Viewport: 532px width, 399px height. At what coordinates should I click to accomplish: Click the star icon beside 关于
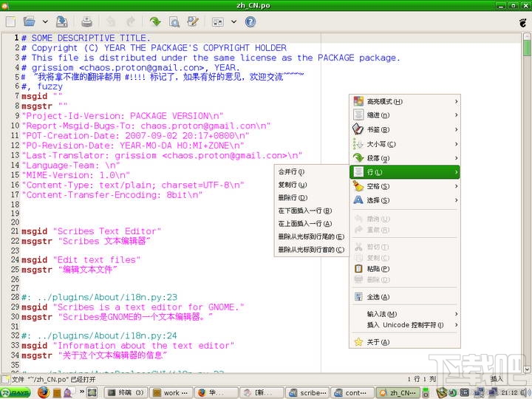coord(358,342)
